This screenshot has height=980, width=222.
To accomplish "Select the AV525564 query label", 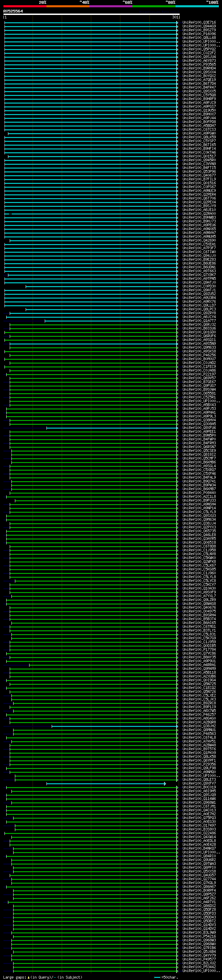I will coord(13,11).
